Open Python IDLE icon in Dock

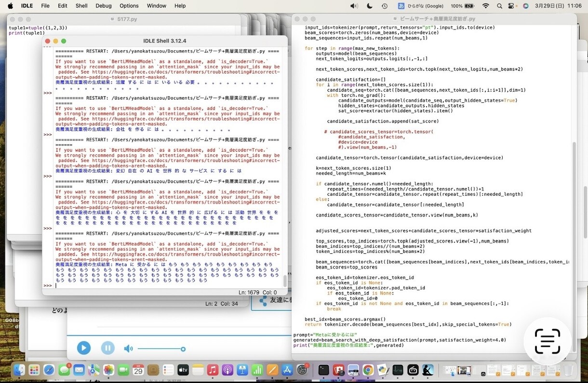click(383, 370)
